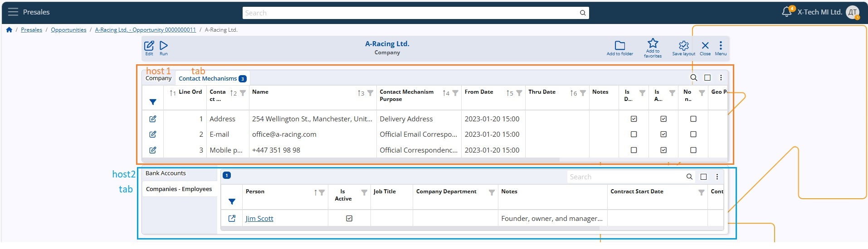Click X-Tech MI Ltd. company name
Screen dimensions: 868x249
pyautogui.click(x=820, y=12)
